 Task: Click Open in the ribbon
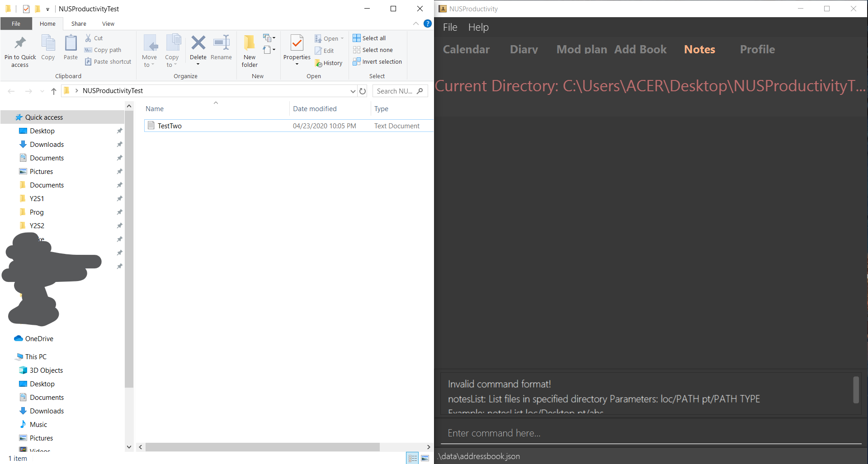(329, 38)
